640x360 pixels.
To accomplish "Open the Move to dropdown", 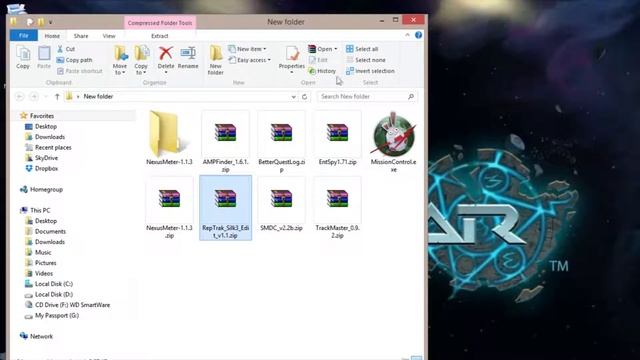I will (120, 60).
